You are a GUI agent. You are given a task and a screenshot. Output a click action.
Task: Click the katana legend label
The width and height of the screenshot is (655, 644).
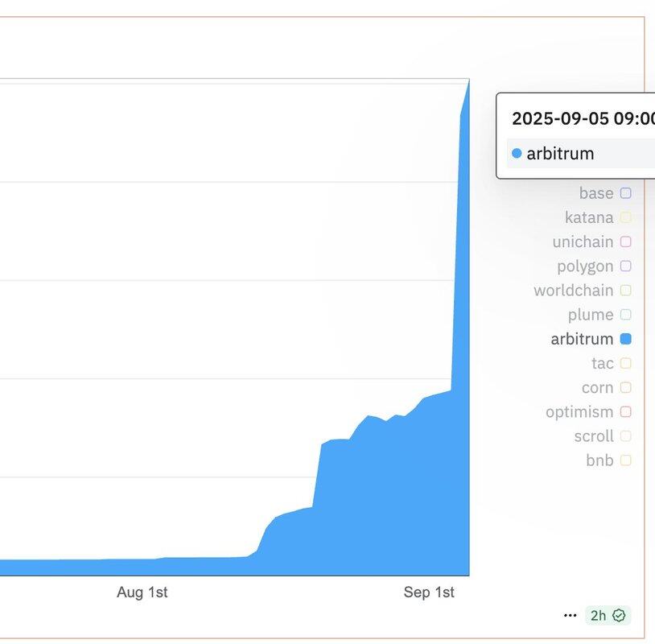589,217
